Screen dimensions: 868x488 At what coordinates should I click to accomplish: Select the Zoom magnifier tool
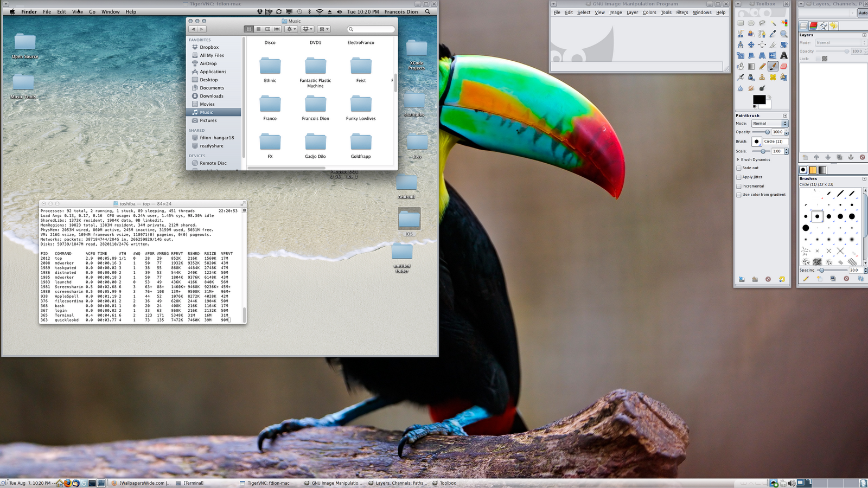click(783, 34)
